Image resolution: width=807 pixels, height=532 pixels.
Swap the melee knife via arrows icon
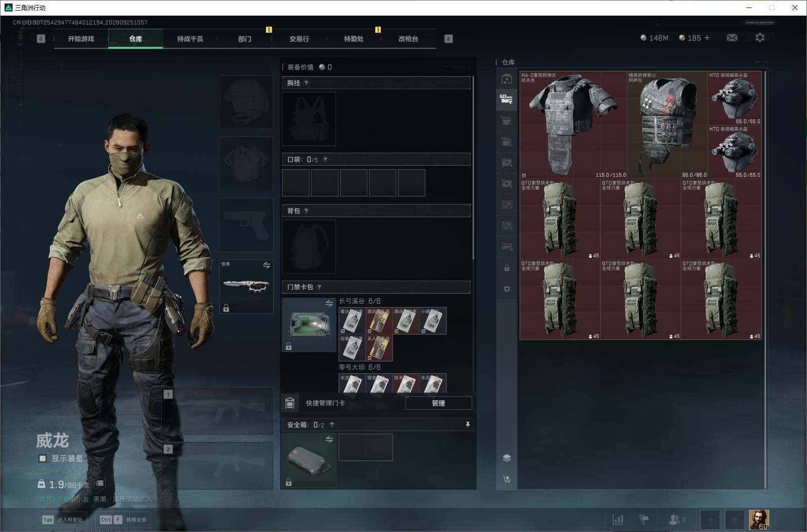(x=266, y=265)
